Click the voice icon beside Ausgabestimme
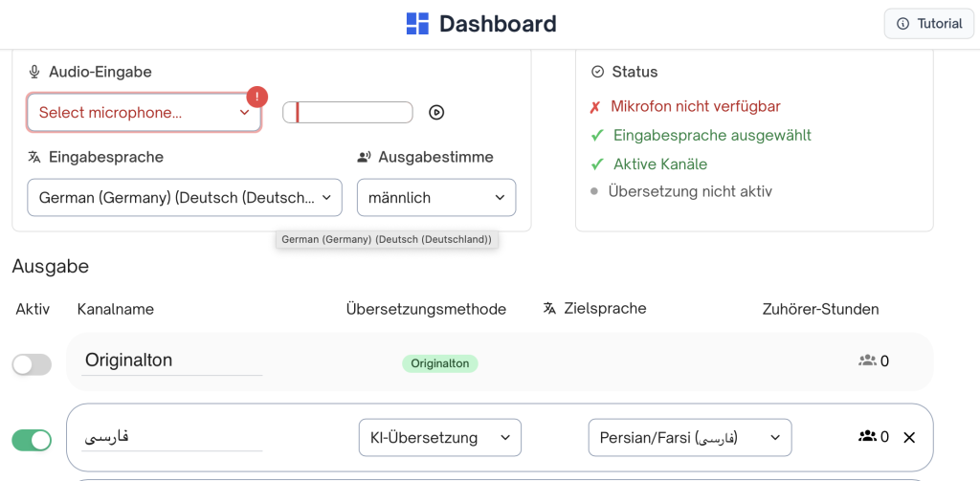 click(364, 157)
